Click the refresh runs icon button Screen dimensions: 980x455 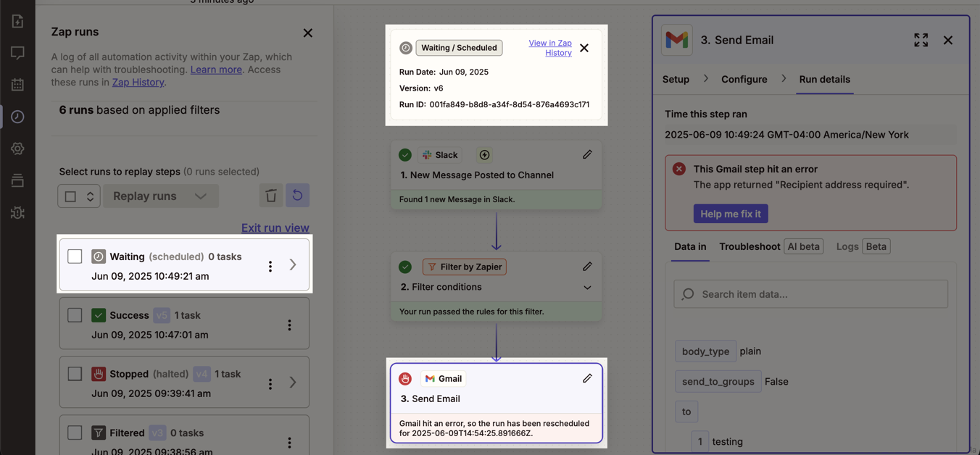pyautogui.click(x=297, y=196)
